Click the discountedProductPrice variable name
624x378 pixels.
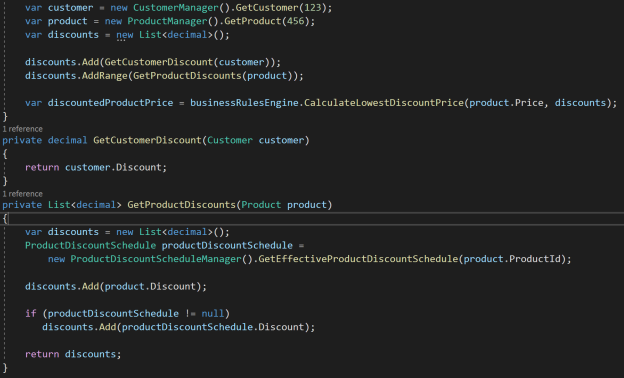(x=111, y=103)
